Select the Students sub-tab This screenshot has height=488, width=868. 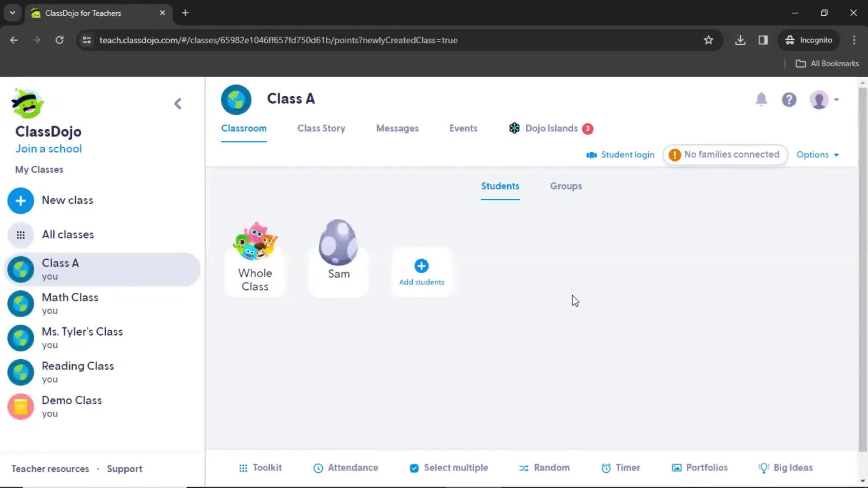point(500,186)
